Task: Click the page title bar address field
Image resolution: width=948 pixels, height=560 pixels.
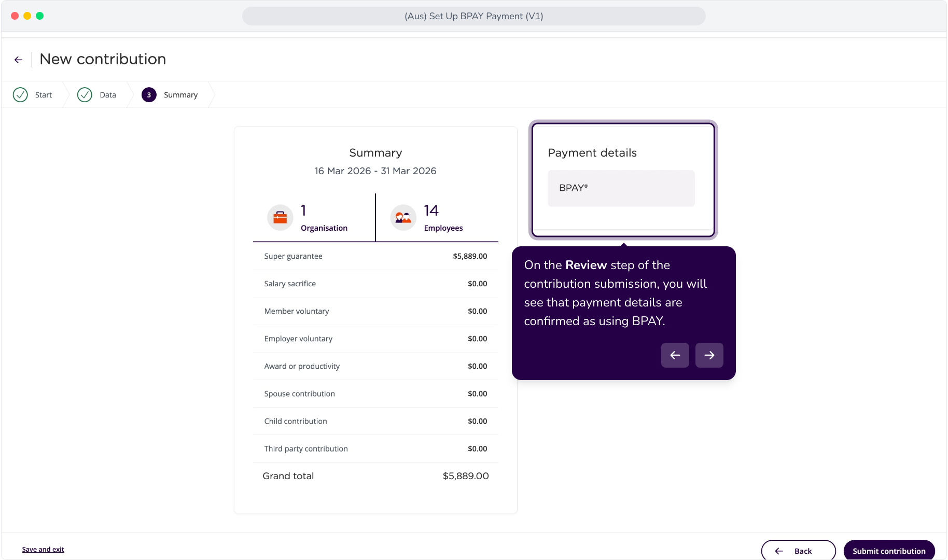Action: pyautogui.click(x=474, y=16)
